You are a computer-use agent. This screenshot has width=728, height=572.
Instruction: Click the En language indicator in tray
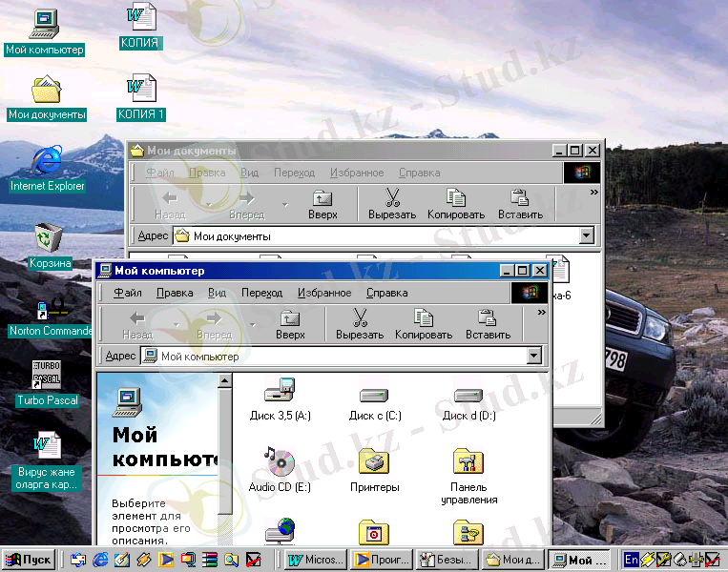632,560
